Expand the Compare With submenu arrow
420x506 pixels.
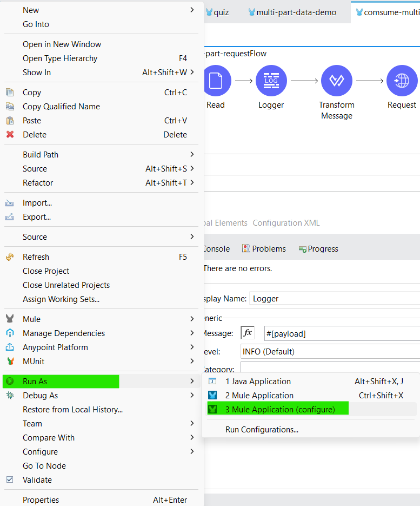pos(192,438)
